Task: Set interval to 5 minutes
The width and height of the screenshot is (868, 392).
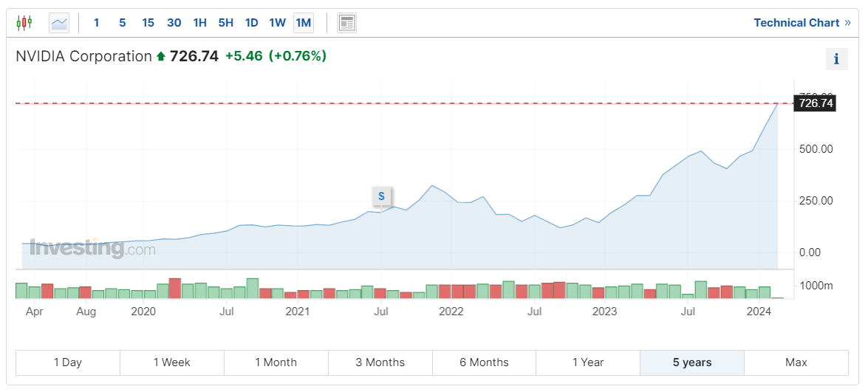Action: (x=123, y=23)
